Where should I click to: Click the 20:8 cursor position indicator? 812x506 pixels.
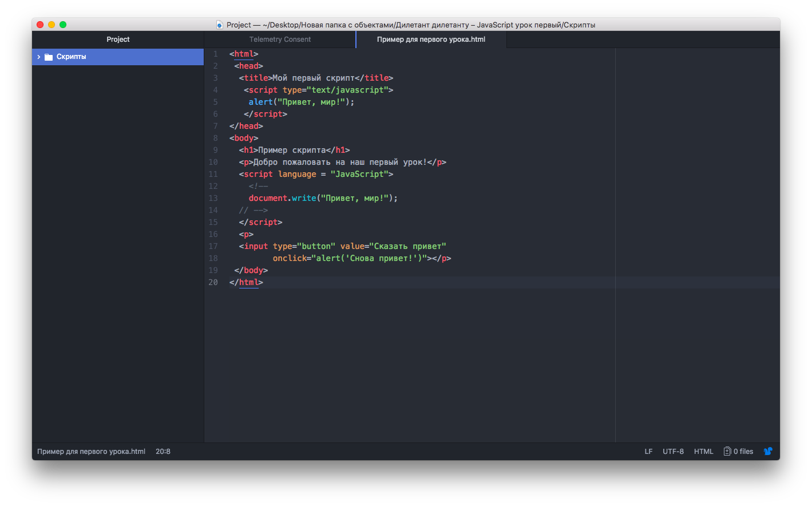click(163, 451)
